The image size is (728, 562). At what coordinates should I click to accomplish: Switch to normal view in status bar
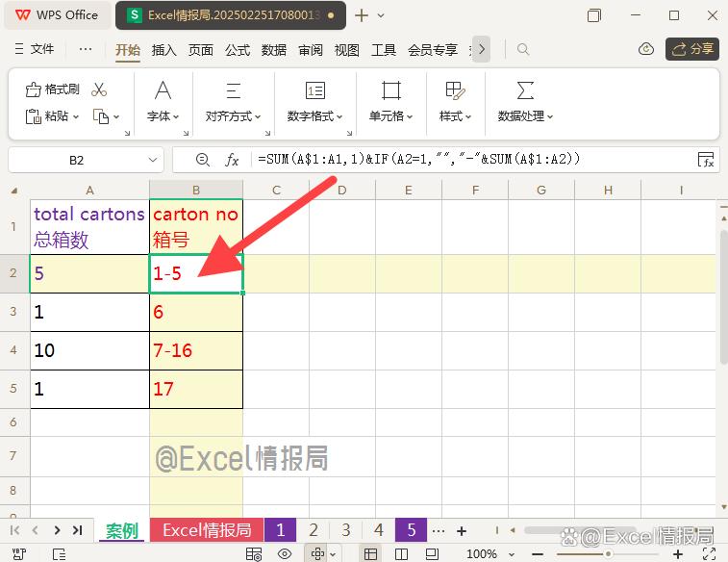point(370,553)
